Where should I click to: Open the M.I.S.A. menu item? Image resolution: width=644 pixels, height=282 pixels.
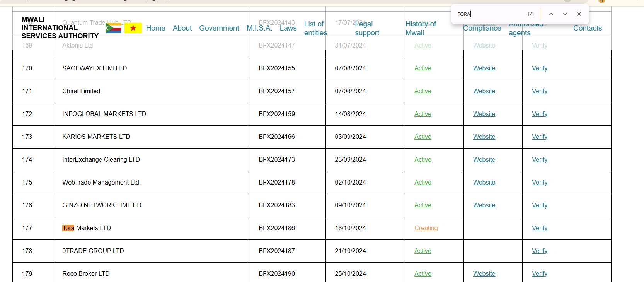tap(259, 28)
